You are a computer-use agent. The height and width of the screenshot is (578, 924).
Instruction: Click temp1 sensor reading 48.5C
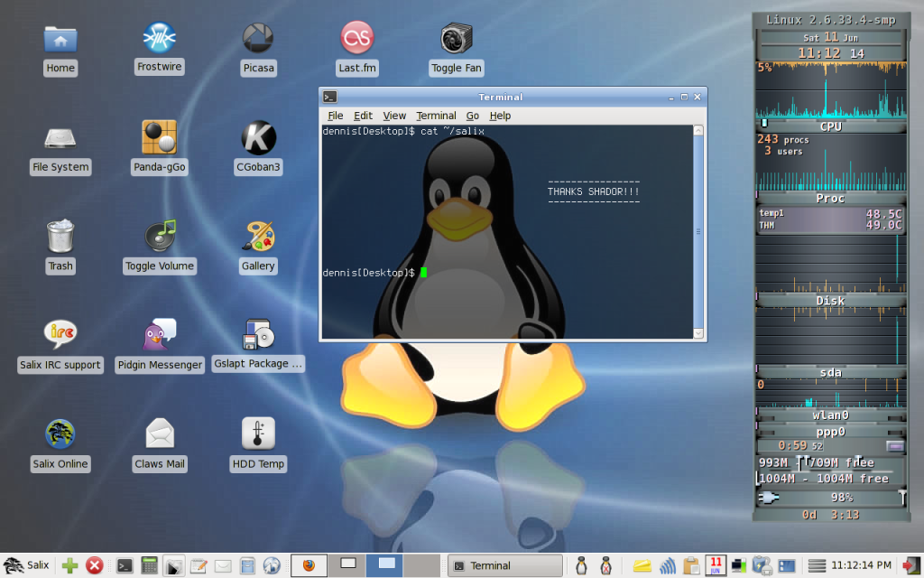click(x=831, y=213)
